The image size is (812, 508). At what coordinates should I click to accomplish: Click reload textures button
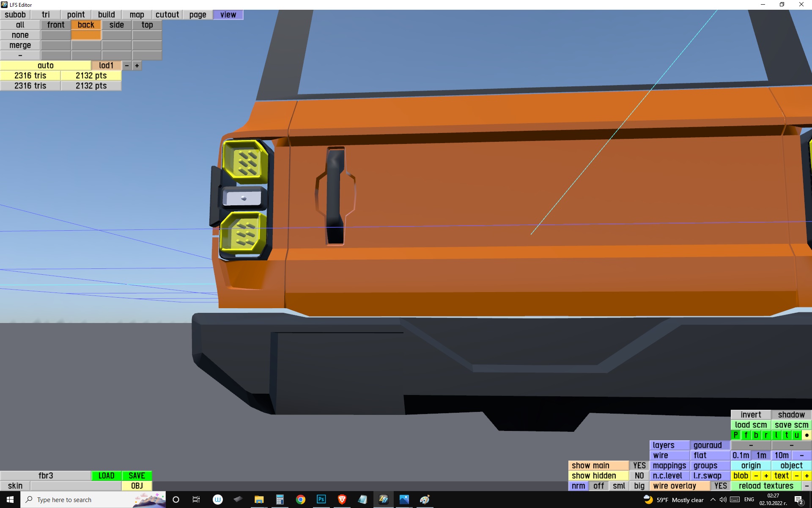point(766,486)
